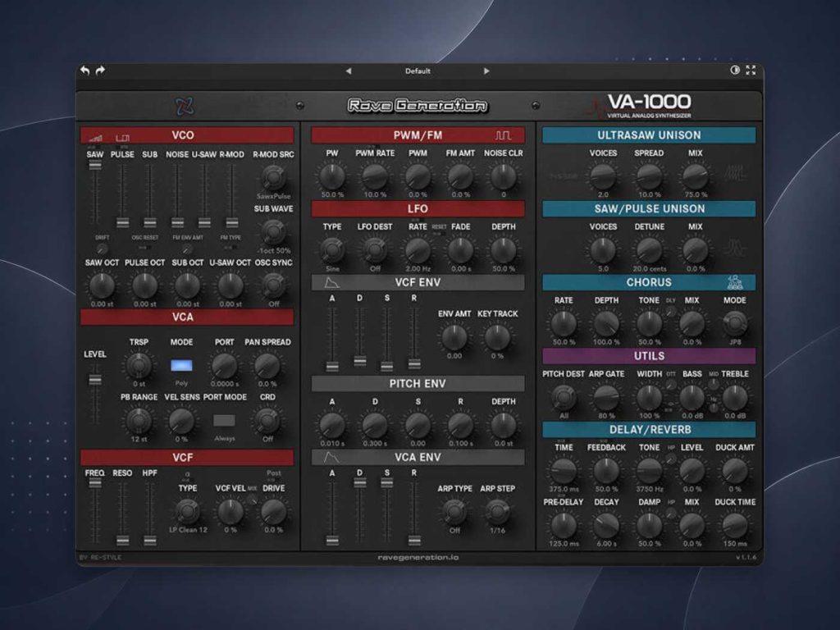Click the LFO DEST selector knob
The height and width of the screenshot is (630, 840).
pyautogui.click(x=374, y=249)
